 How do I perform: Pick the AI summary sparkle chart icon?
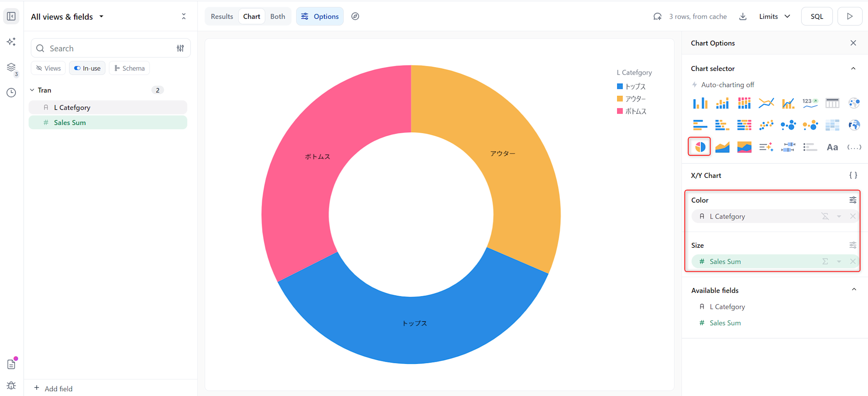766,147
